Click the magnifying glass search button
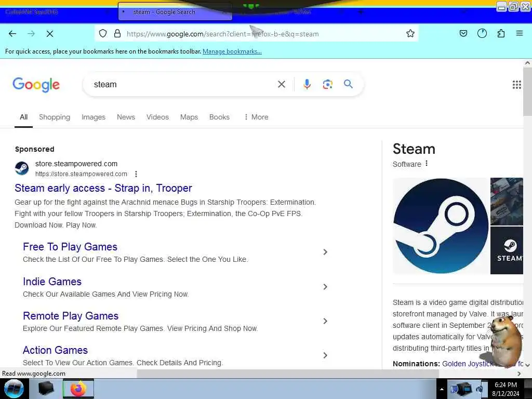This screenshot has width=532, height=399. (x=348, y=84)
